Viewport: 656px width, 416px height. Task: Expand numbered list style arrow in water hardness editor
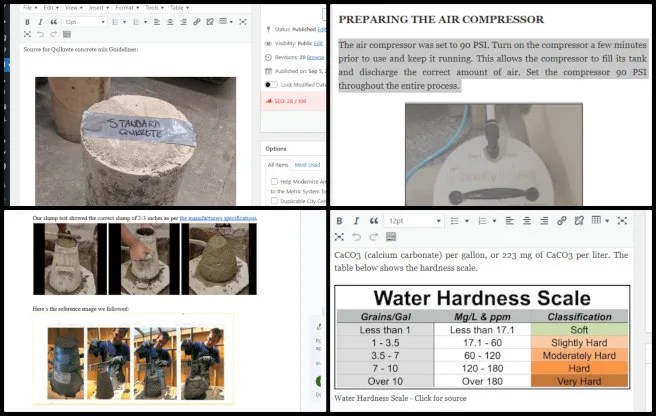click(x=495, y=221)
